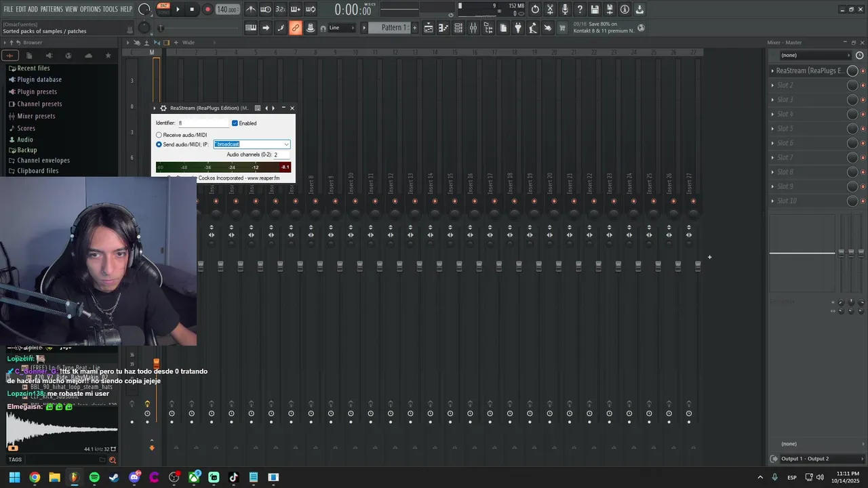Open the broadcast IP combo box arrow

(x=286, y=144)
